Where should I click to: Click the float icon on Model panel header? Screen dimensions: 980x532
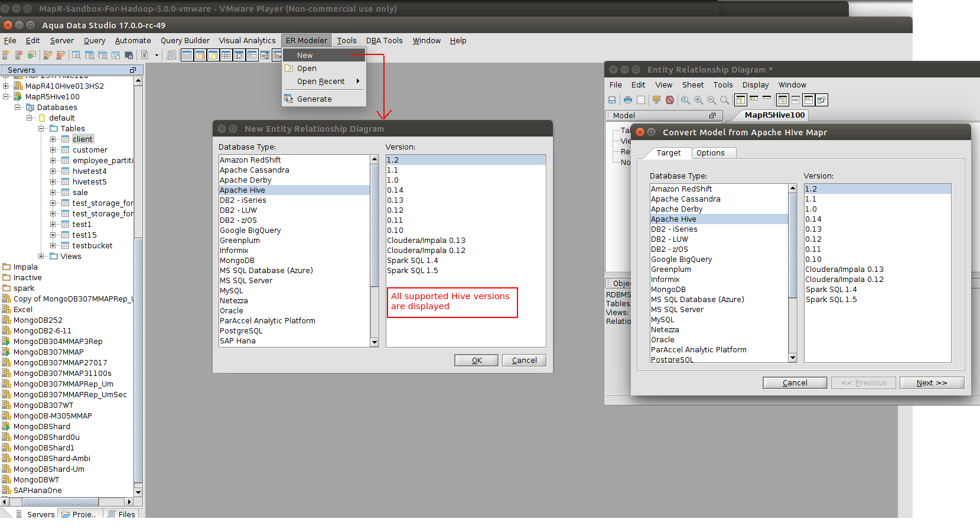pyautogui.click(x=712, y=115)
